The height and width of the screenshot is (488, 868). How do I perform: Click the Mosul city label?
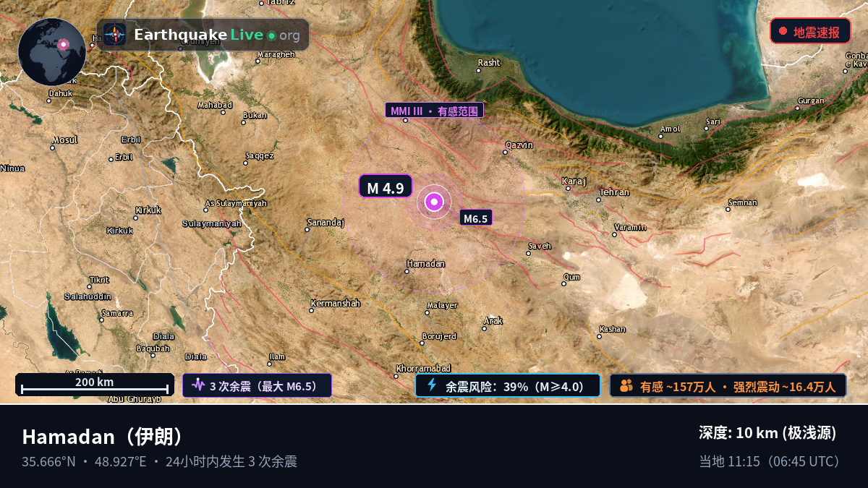(65, 140)
